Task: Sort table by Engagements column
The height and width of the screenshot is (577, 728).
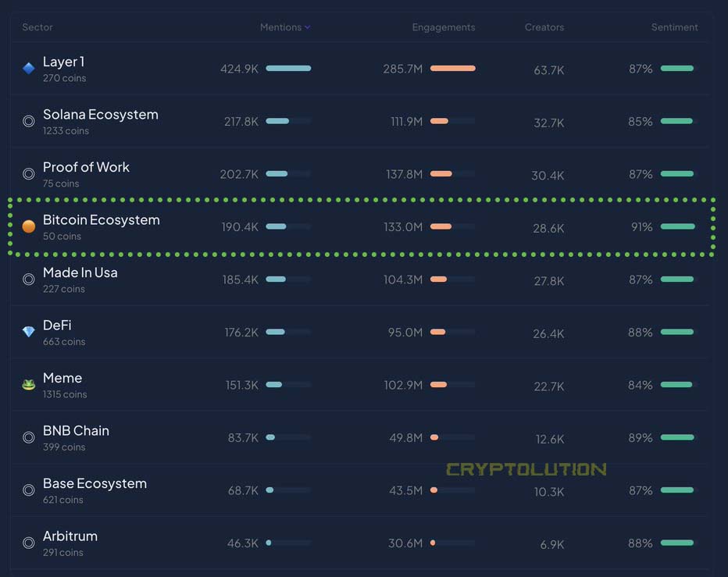Action: tap(444, 27)
